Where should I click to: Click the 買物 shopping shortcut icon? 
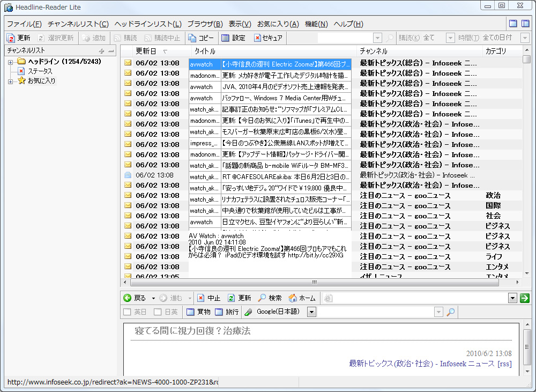coord(190,312)
